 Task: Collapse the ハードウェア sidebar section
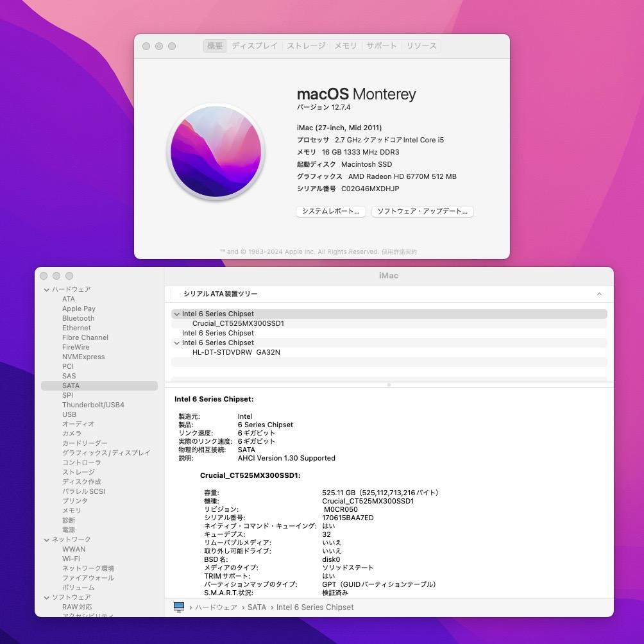46,289
